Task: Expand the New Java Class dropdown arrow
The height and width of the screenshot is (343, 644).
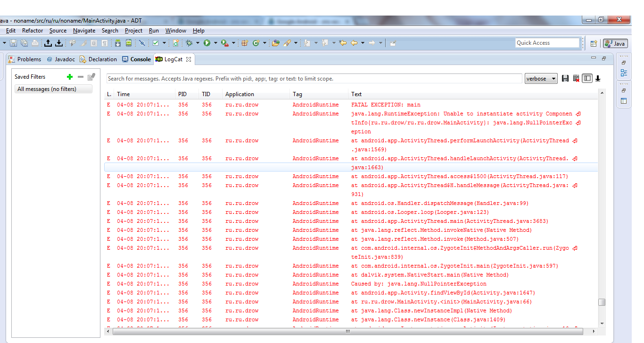Action: tap(264, 43)
